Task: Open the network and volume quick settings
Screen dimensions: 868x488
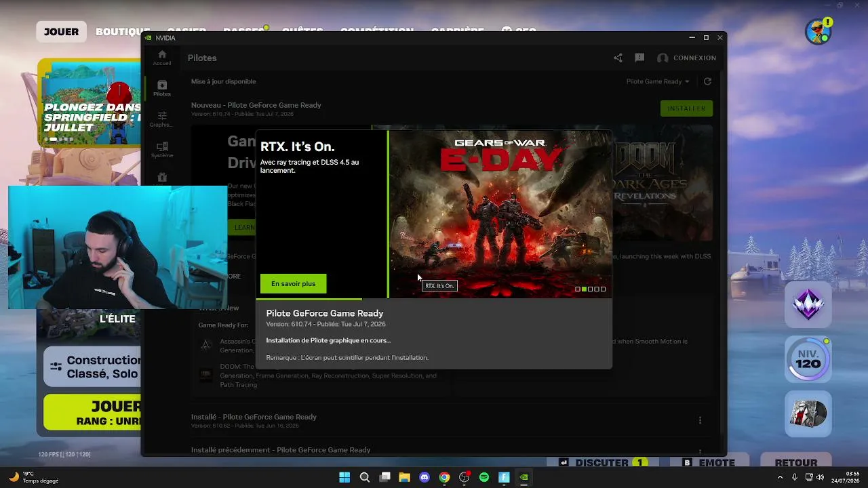Action: click(816, 477)
